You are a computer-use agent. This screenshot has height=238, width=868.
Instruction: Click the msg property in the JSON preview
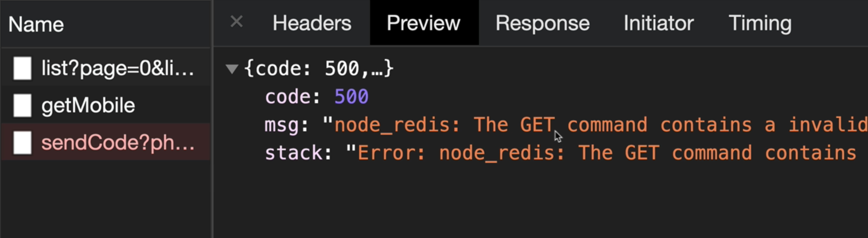pos(282,124)
